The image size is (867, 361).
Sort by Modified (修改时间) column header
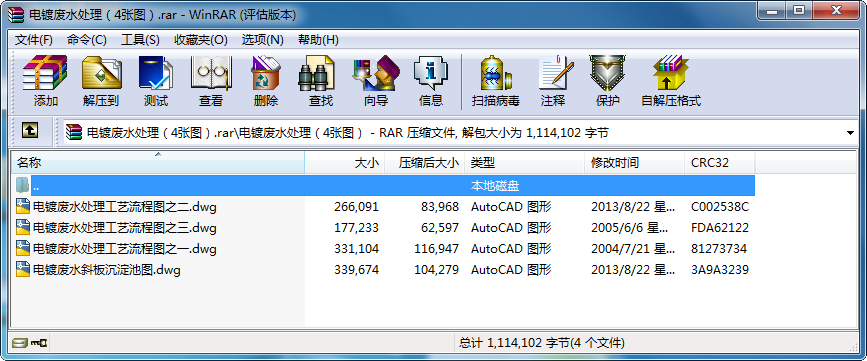click(634, 163)
